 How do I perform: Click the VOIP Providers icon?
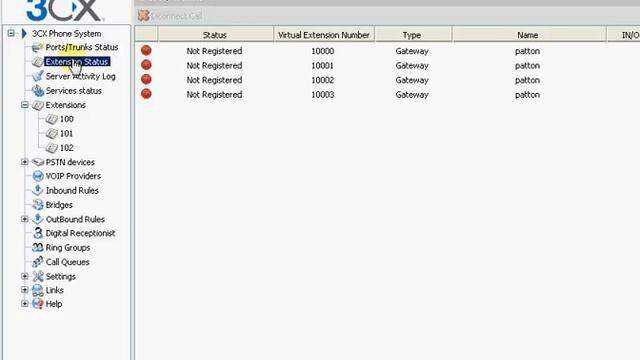[x=38, y=176]
